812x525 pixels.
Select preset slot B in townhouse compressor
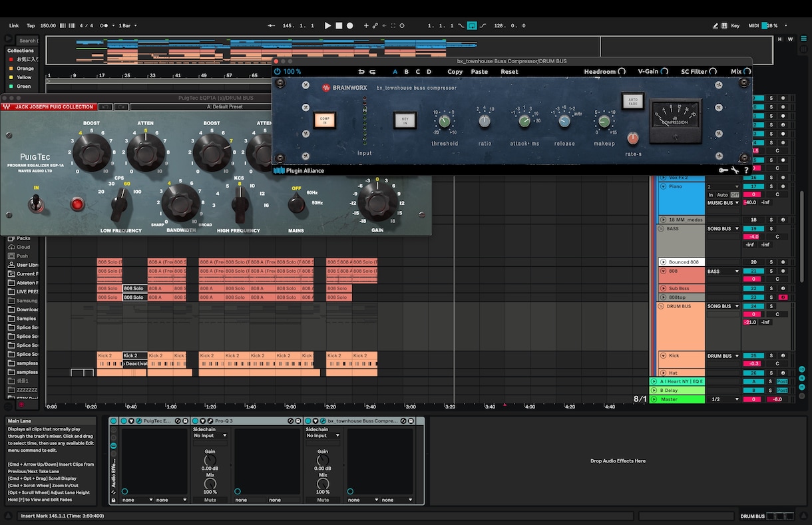(x=407, y=72)
